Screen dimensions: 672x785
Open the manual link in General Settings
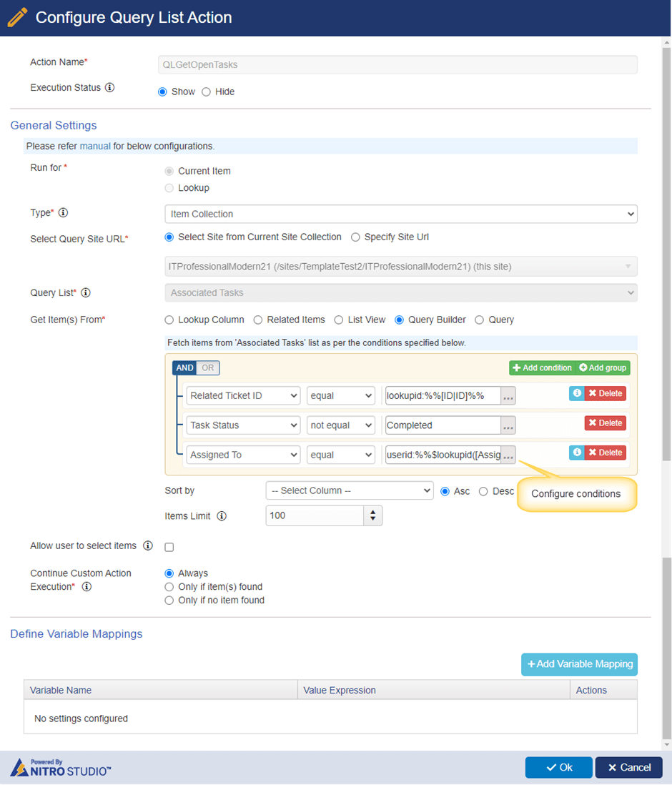tap(95, 146)
